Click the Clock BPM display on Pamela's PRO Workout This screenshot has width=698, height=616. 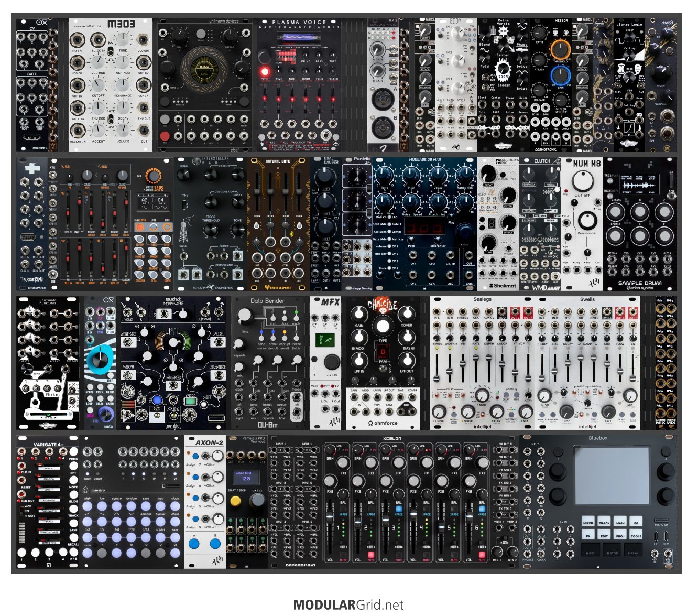click(x=246, y=477)
